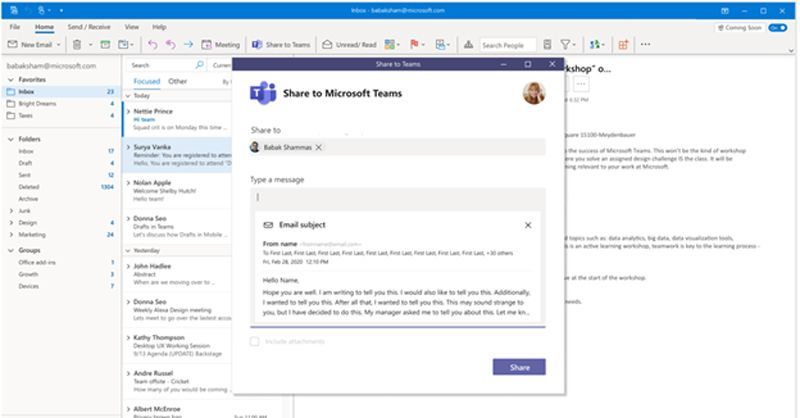The image size is (800, 418).
Task: Click the Delete trash icon in toolbar
Action: coord(77,45)
